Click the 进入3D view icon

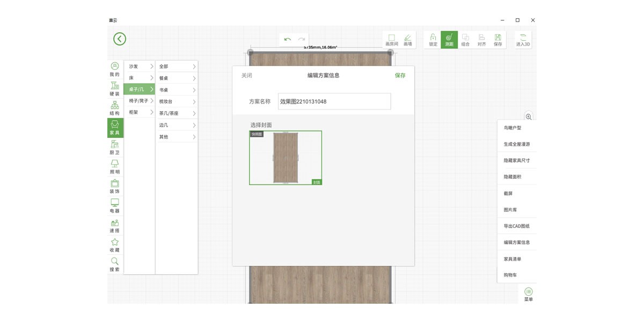(x=523, y=40)
